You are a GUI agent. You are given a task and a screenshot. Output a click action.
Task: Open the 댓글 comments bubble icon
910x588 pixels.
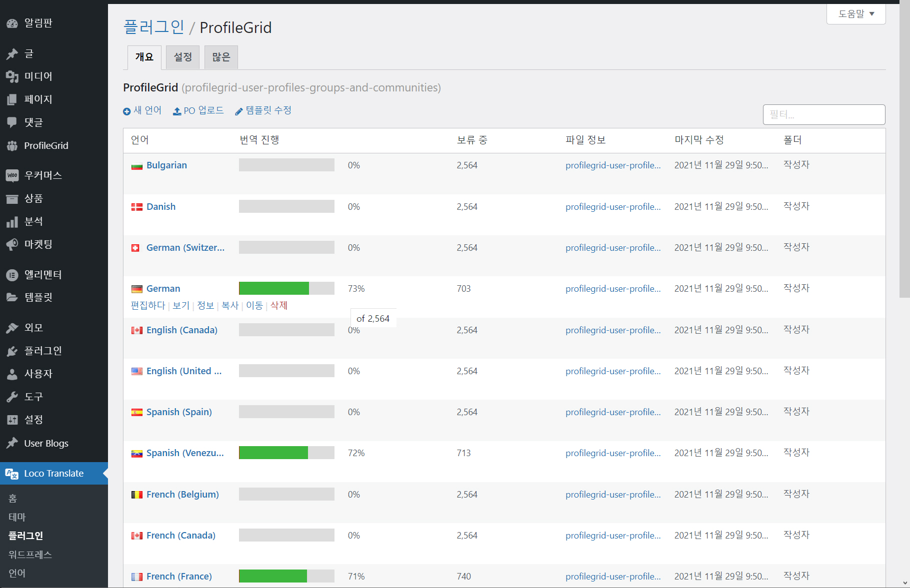[x=12, y=122]
